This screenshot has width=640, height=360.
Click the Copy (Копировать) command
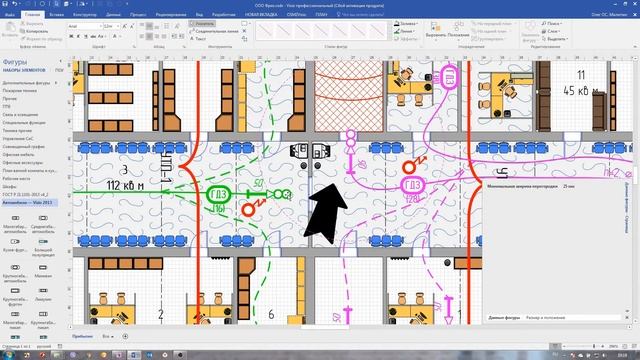[34, 31]
